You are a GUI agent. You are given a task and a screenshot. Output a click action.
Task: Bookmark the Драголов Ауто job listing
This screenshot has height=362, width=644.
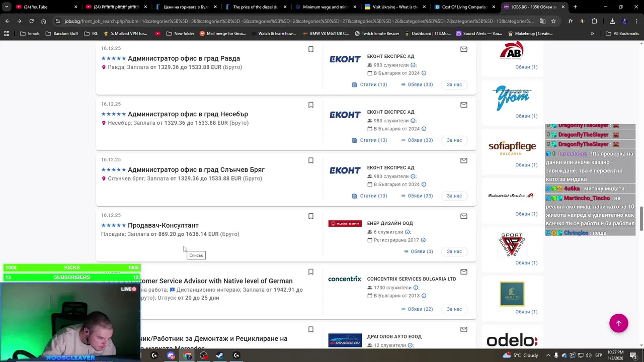click(x=311, y=330)
